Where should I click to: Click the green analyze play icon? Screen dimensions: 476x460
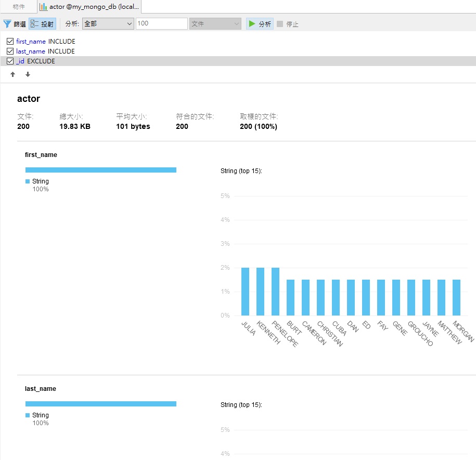pos(252,24)
